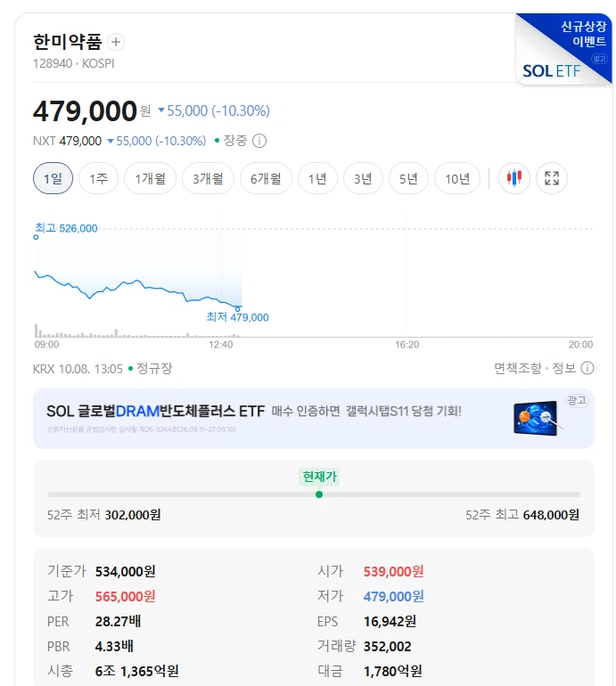Expand chart to fullscreen icon

pos(552,178)
